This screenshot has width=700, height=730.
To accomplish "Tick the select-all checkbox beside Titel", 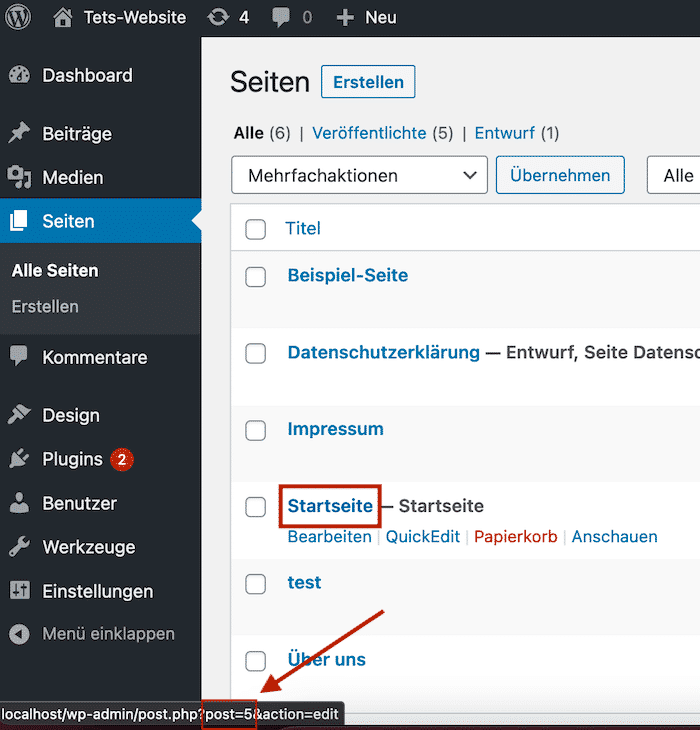I will pyautogui.click(x=256, y=229).
